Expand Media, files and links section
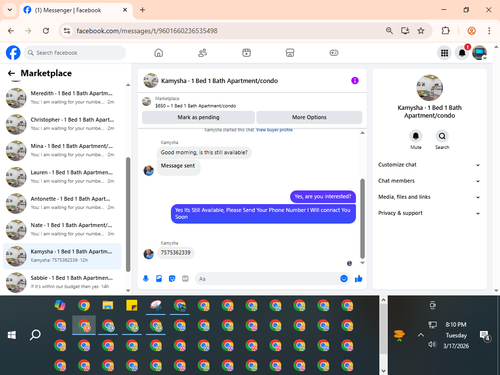This screenshot has height=375, width=500. (429, 197)
